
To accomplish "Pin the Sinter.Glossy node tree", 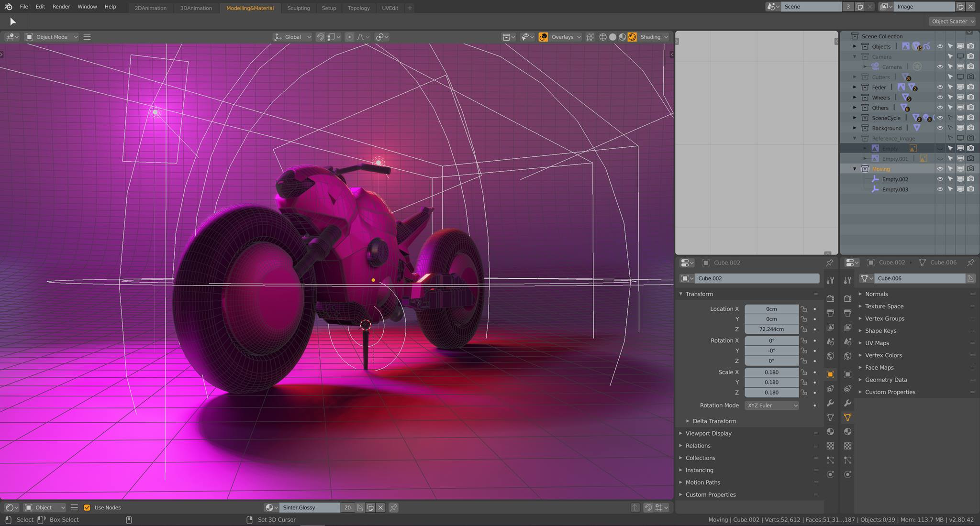I will [393, 507].
